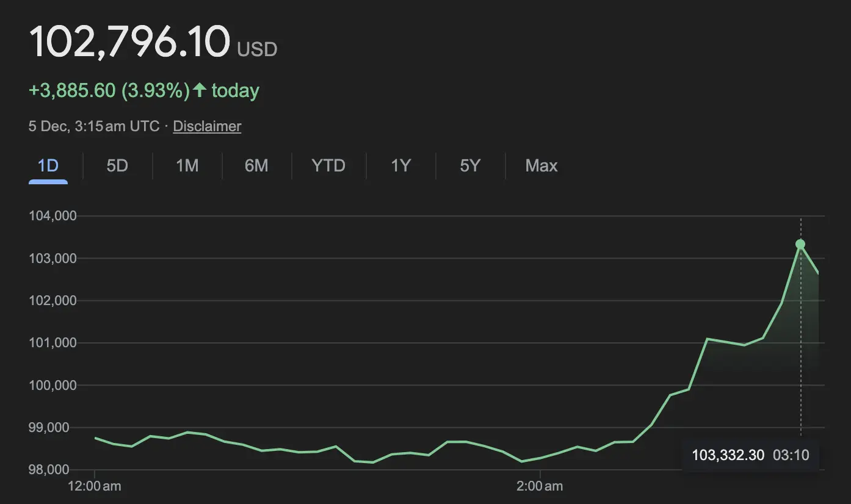Click the 103,332.30 tooltip value

pos(728,455)
